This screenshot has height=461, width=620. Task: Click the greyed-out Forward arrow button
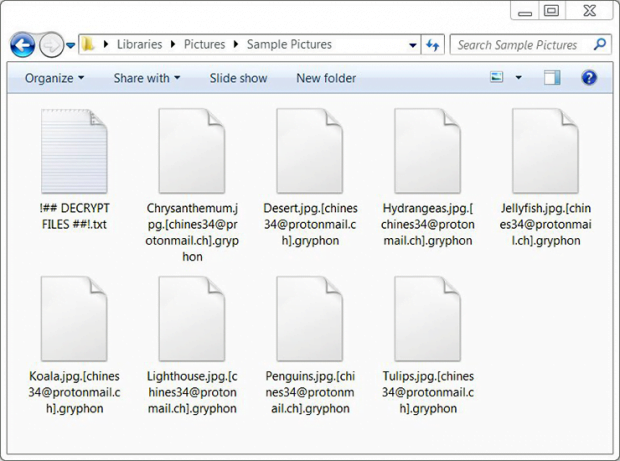tap(51, 45)
